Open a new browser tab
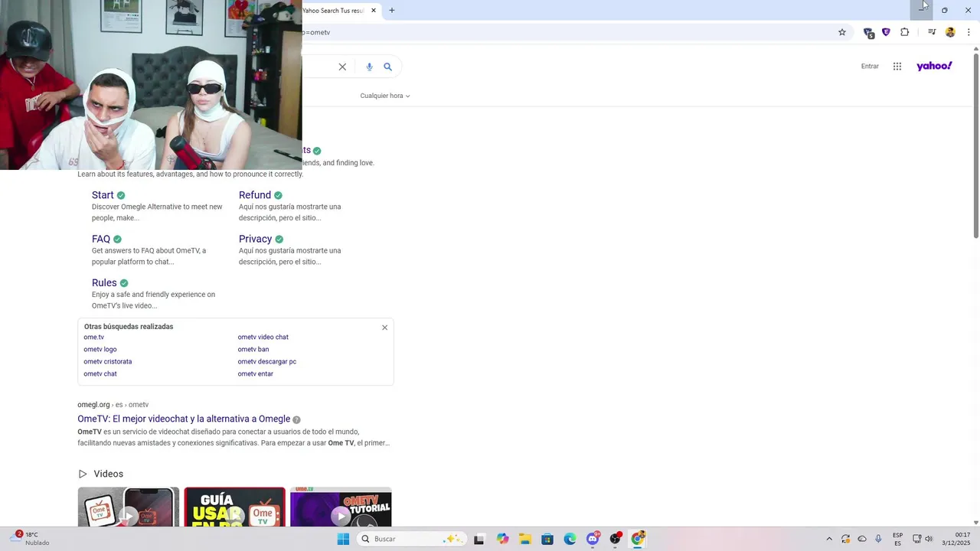The width and height of the screenshot is (980, 551). pos(392,11)
